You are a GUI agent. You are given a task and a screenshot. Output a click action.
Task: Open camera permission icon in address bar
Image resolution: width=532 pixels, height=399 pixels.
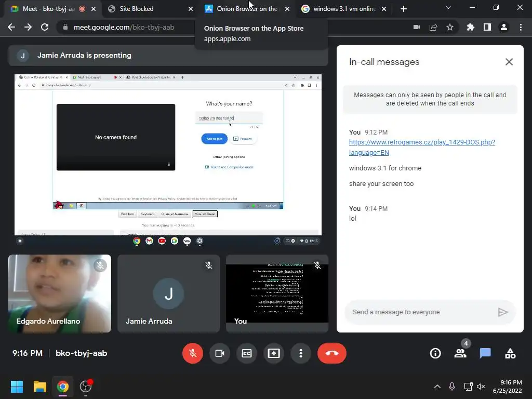click(417, 27)
